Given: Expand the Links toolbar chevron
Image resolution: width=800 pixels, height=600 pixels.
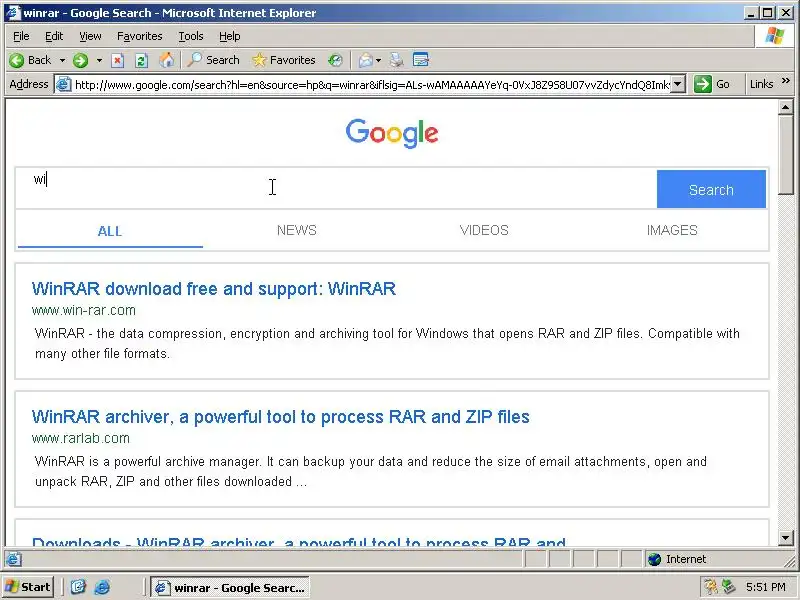Looking at the screenshot, I should tap(786, 81).
